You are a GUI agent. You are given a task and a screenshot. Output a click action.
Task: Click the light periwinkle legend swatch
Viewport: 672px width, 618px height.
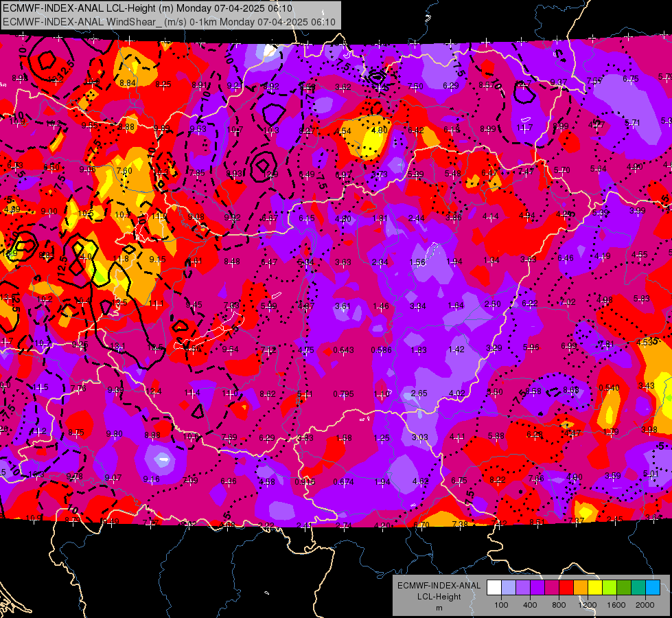[x=509, y=588]
